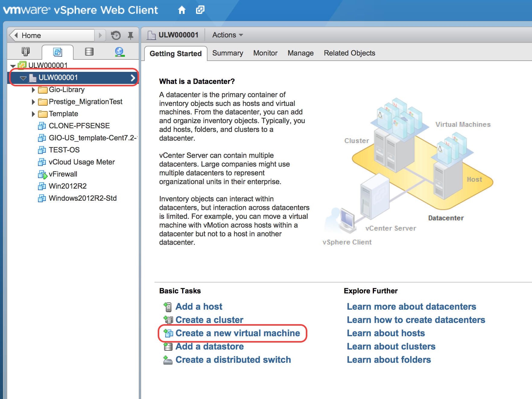This screenshot has width=532, height=399.
Task: Open the Monitor tab
Action: 265,53
